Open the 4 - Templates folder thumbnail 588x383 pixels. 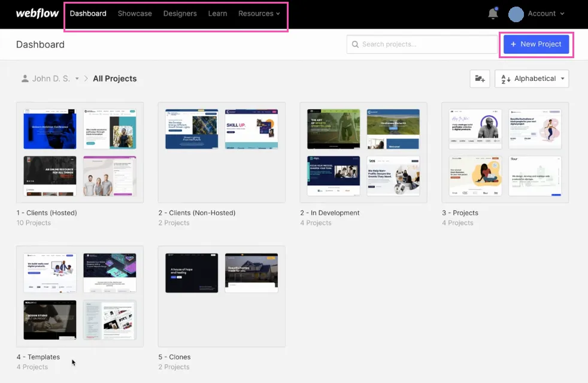coord(80,296)
